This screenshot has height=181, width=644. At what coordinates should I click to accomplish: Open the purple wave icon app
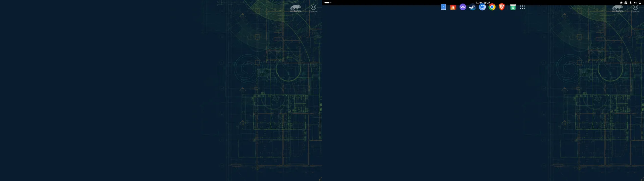[x=463, y=7]
